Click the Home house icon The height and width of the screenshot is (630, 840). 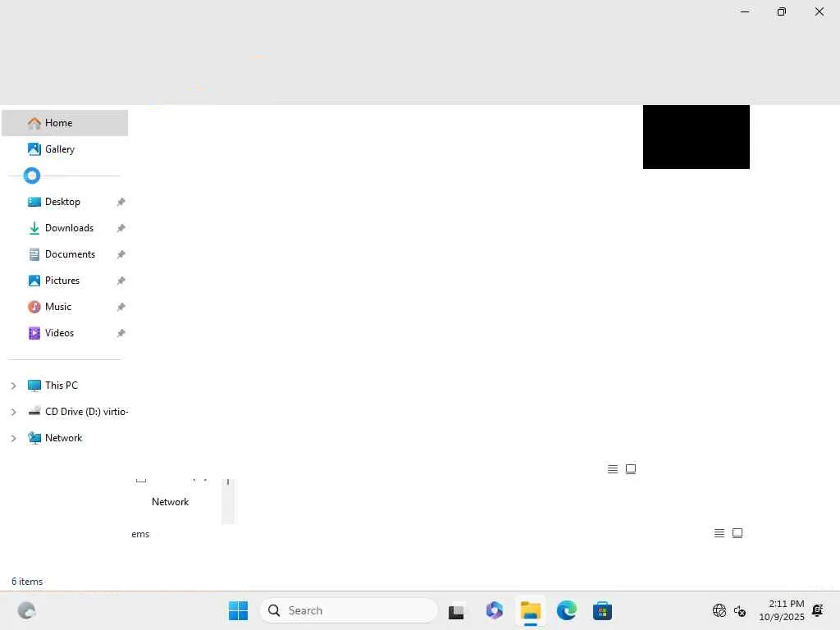34,123
